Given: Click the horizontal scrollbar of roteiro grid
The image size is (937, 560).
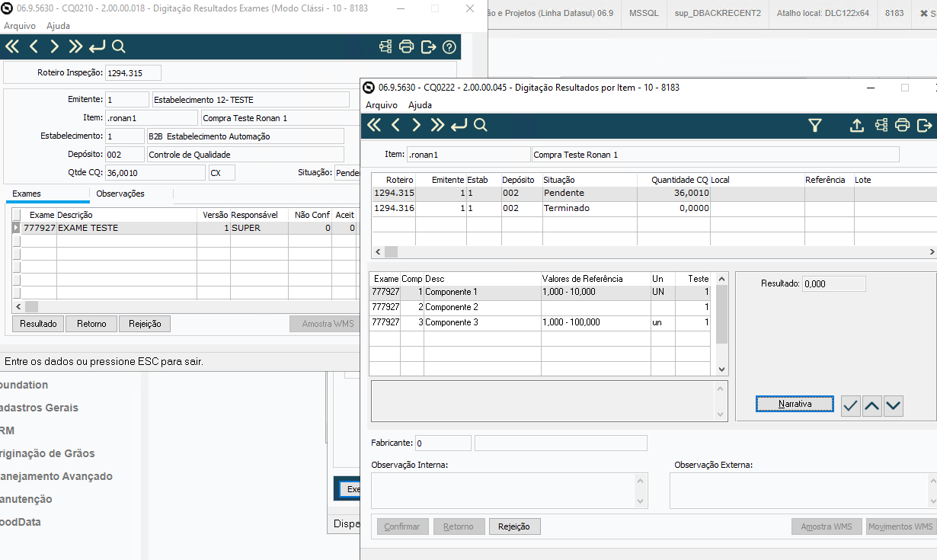Looking at the screenshot, I should coord(654,251).
